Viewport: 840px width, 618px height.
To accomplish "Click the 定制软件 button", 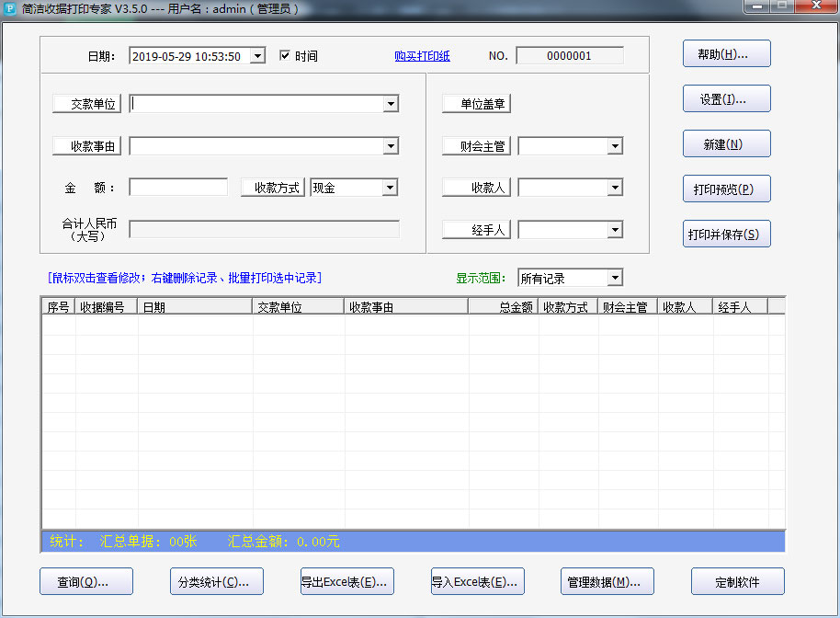I will pos(738,581).
